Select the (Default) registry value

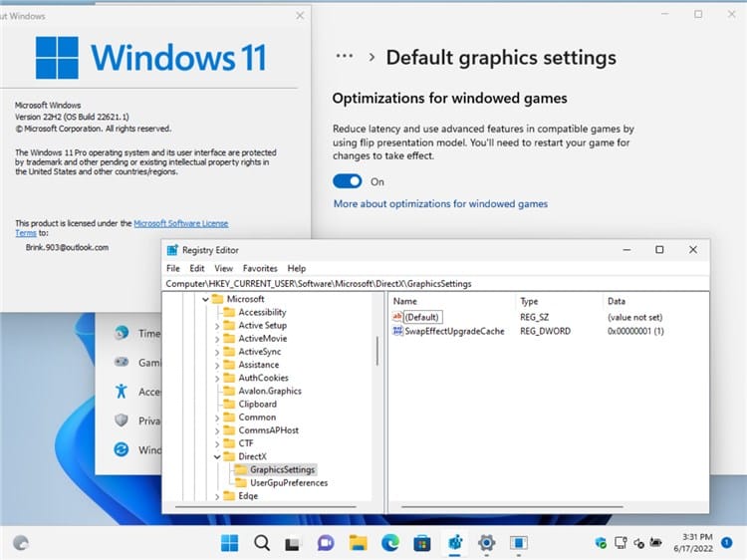[x=421, y=317]
